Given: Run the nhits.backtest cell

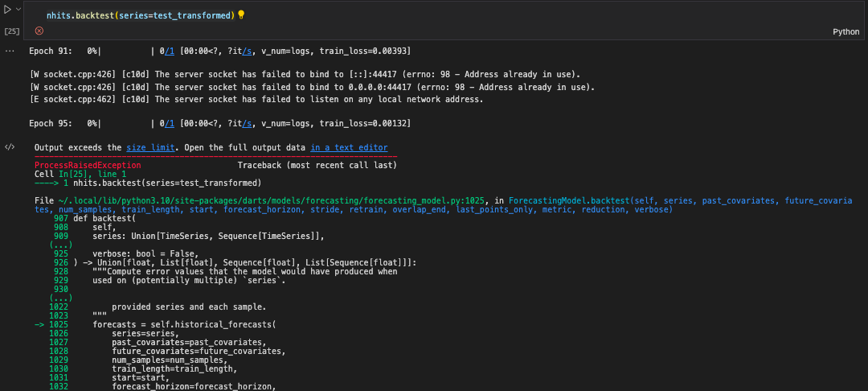Looking at the screenshot, I should tap(8, 10).
